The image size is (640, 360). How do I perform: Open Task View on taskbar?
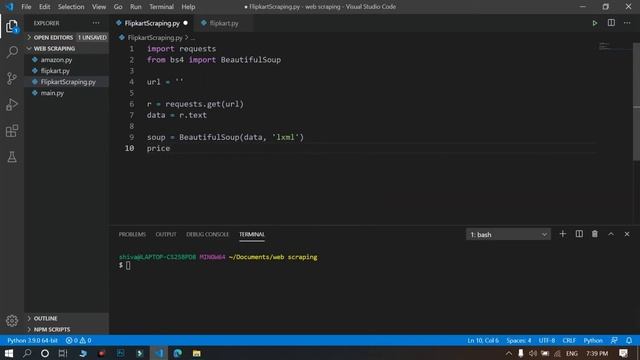pyautogui.click(x=63, y=353)
